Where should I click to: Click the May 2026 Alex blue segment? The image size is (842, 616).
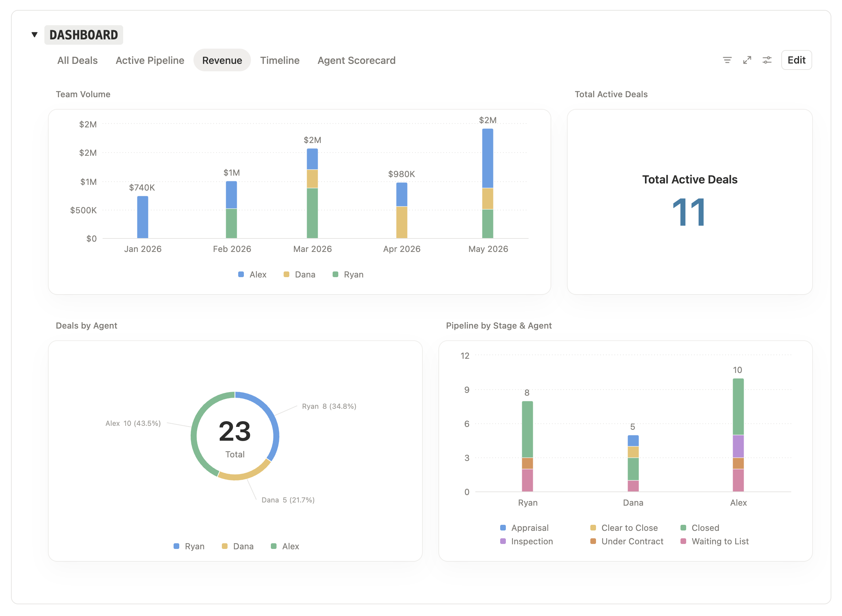coord(487,159)
